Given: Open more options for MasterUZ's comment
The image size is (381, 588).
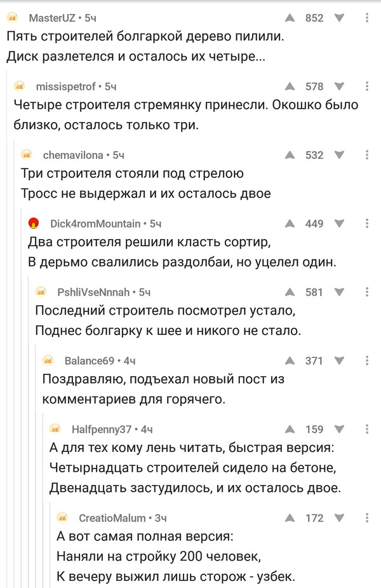Looking at the screenshot, I should click(x=367, y=18).
